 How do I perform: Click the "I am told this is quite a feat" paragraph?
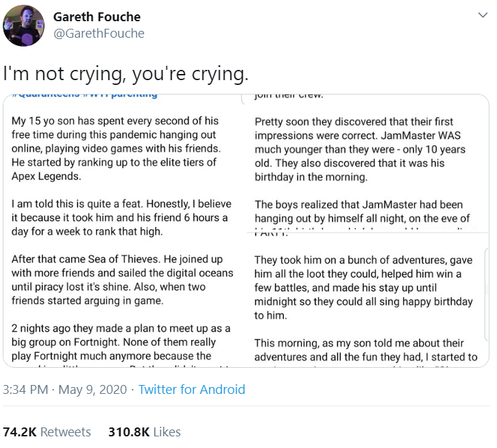tap(121, 217)
